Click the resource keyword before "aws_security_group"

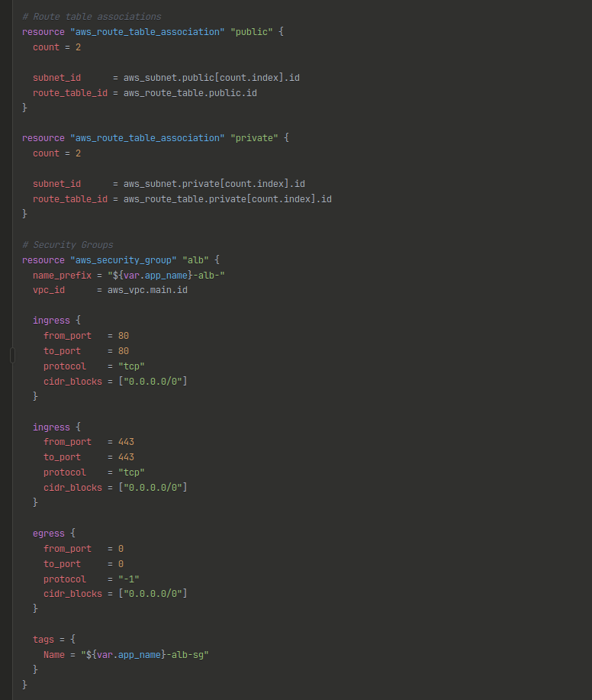(x=43, y=260)
